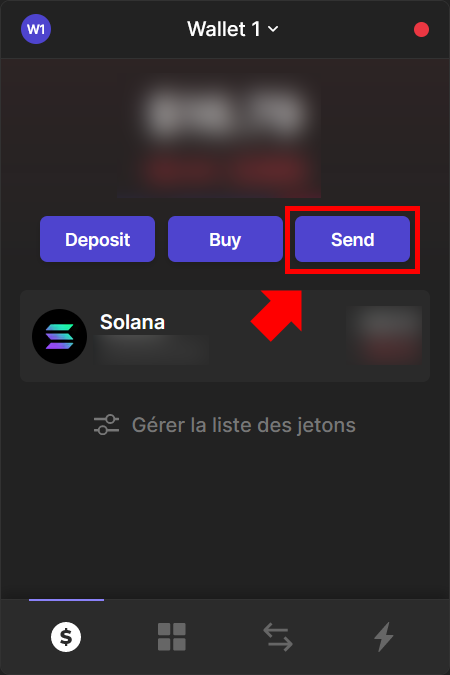Click the highlighted Send button
This screenshot has height=675, width=450.
[352, 239]
